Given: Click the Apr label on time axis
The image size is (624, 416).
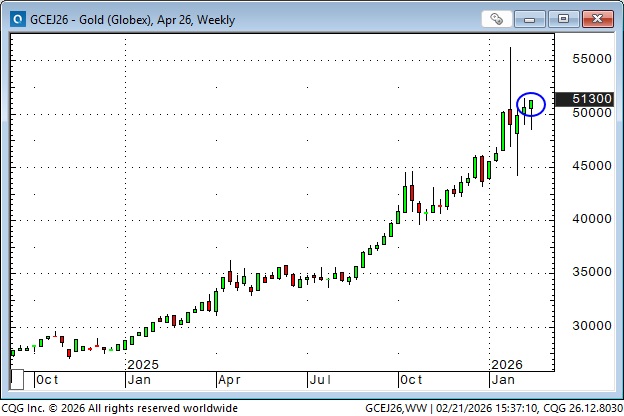Looking at the screenshot, I should click(x=231, y=380).
